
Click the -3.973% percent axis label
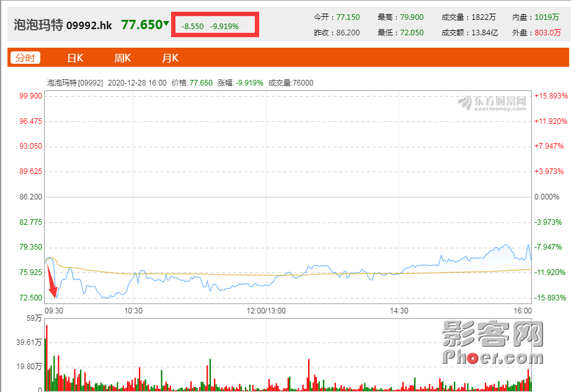(x=548, y=222)
